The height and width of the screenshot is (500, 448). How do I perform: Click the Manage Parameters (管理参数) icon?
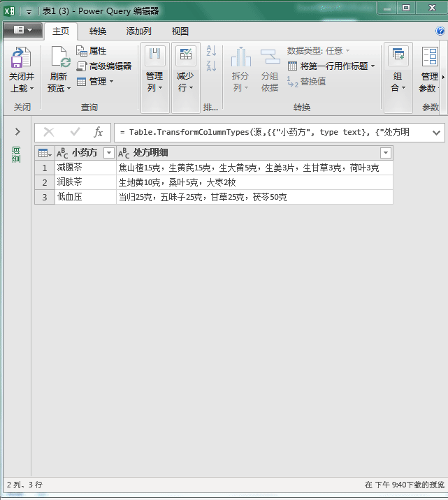point(430,57)
